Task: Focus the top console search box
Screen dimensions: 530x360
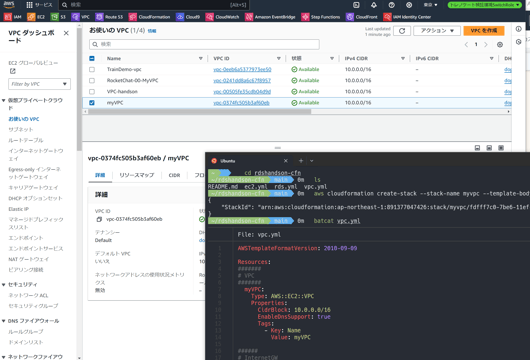Action: click(x=154, y=5)
